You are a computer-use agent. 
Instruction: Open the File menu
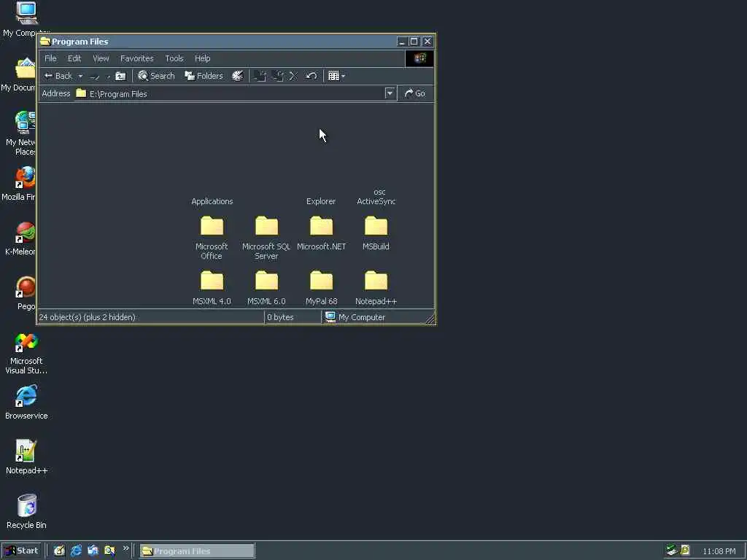click(50, 58)
